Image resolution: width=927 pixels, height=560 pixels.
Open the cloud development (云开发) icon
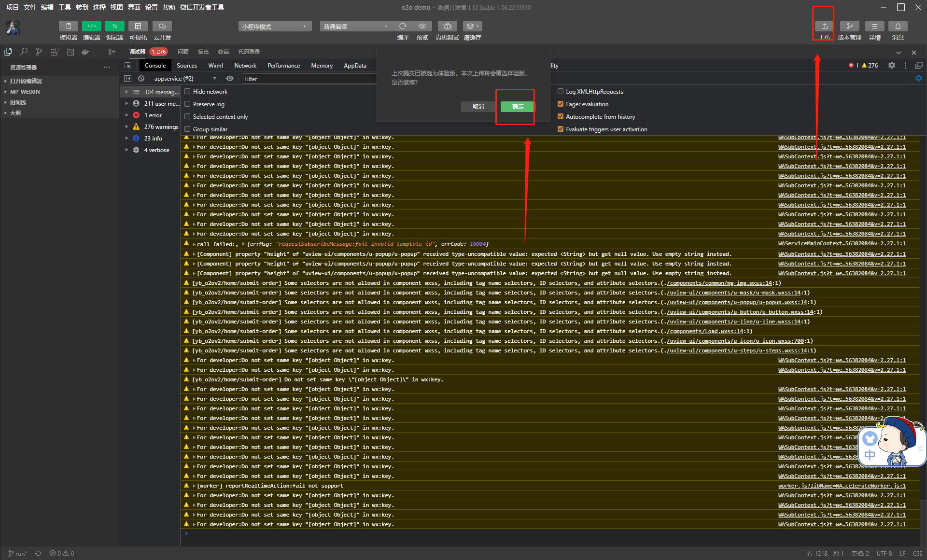(x=162, y=27)
